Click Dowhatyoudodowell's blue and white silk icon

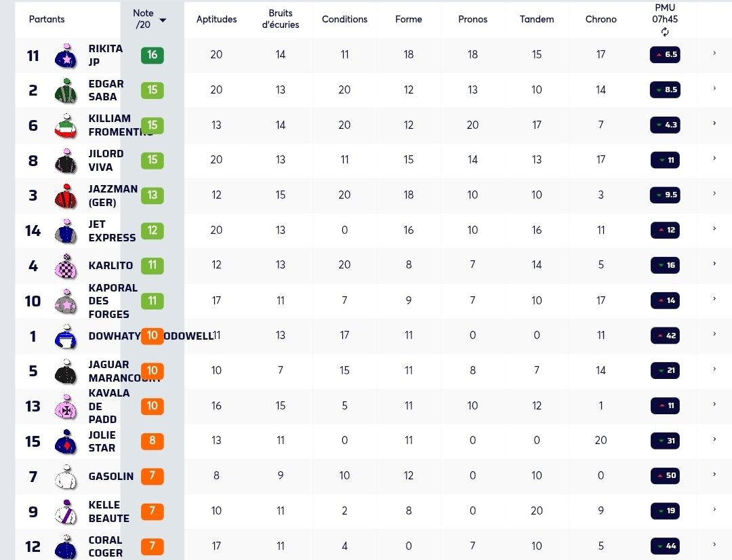click(x=66, y=336)
